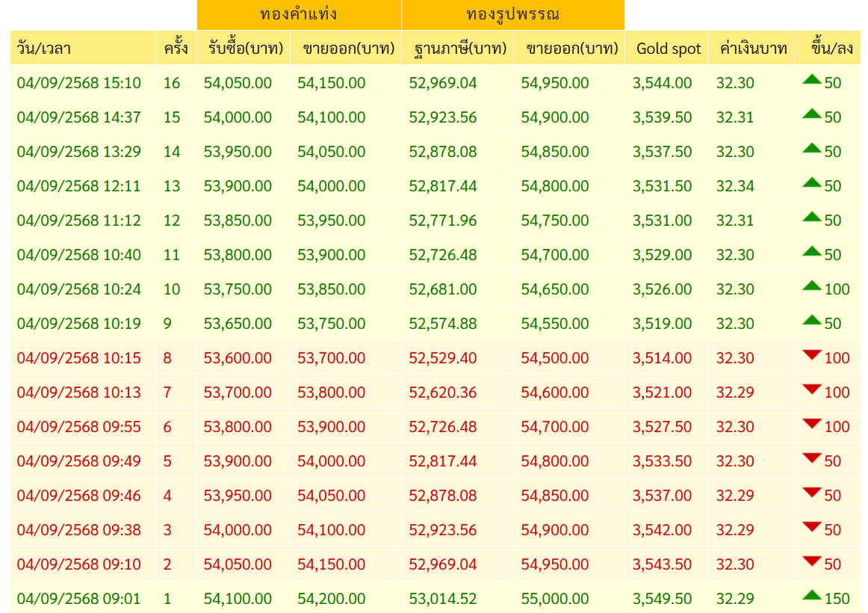Click the red down arrow at 09:49
Viewport: 868px width, 613px height.
click(x=811, y=458)
